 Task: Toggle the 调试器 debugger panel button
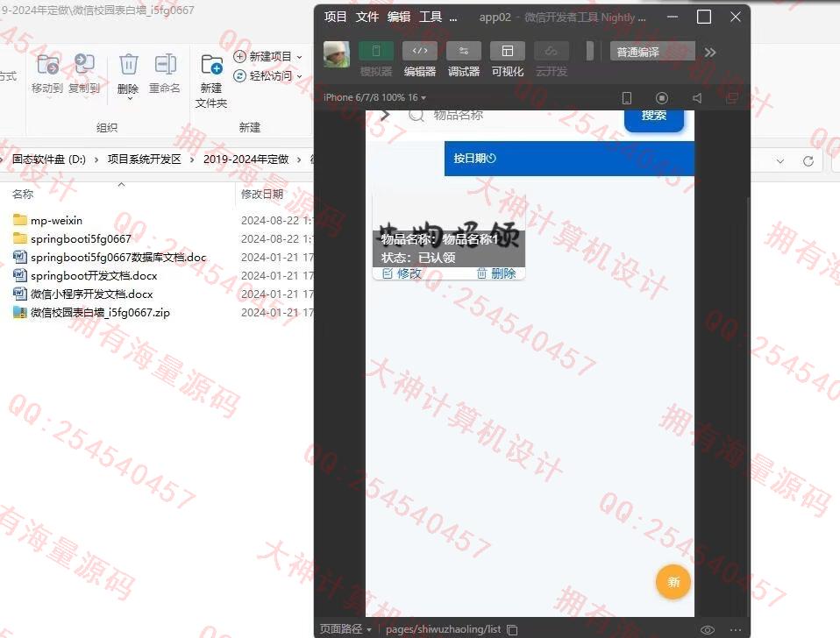[x=464, y=59]
